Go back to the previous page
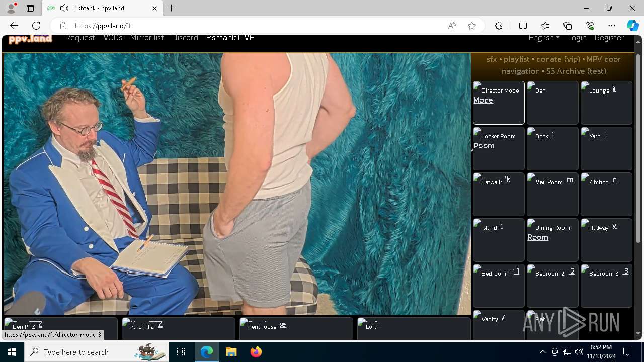 pos(14,26)
